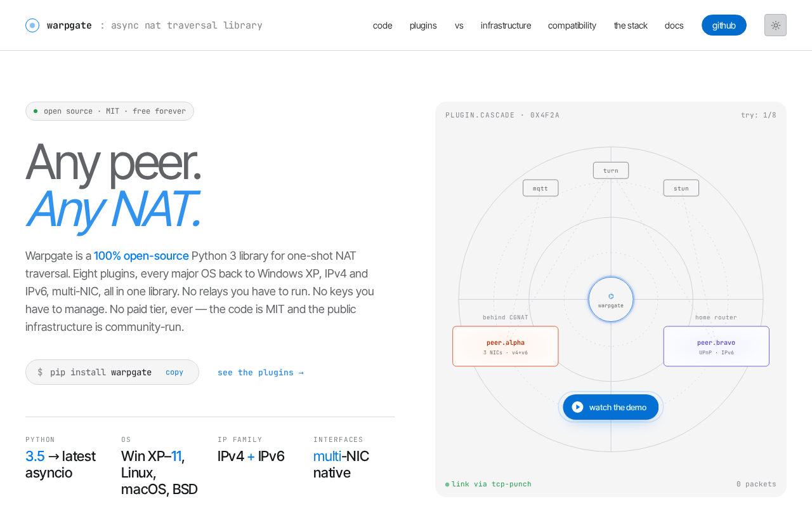Click the PLUGIN.CASCADE header label
Viewport: 812px width, 508px height.
pyautogui.click(x=502, y=115)
